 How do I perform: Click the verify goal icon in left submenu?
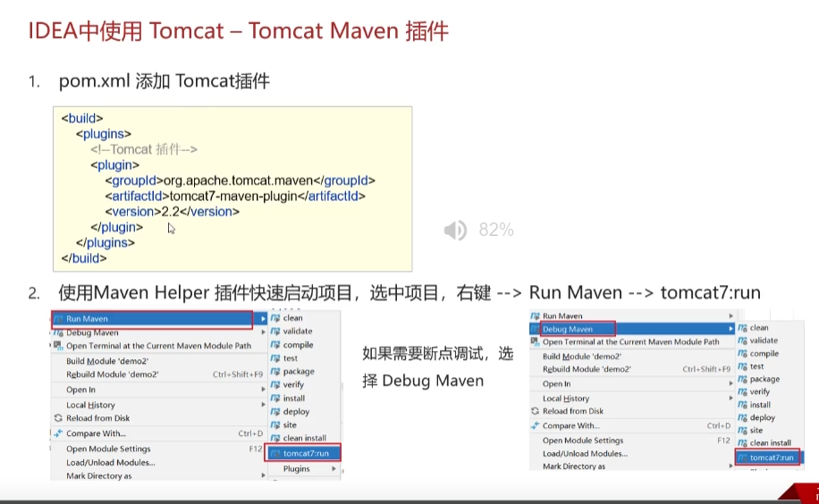click(275, 384)
